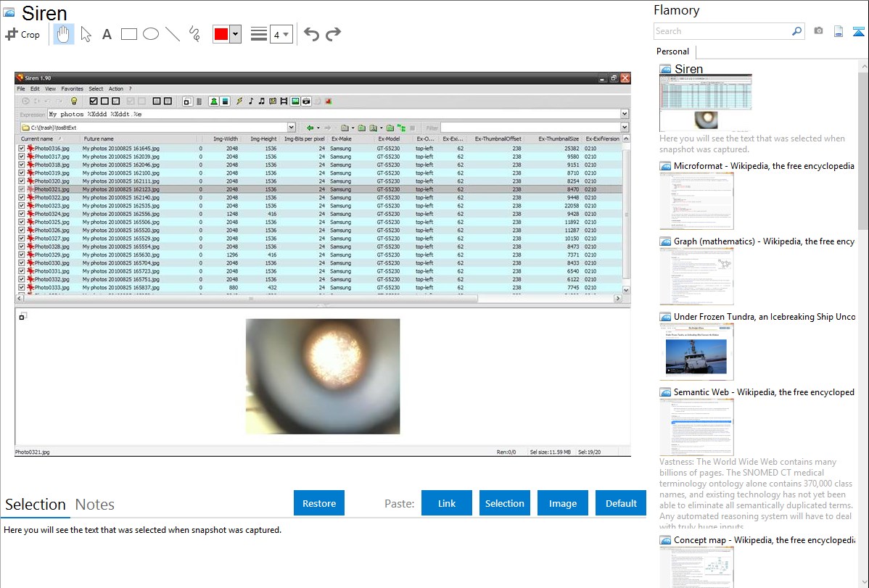
Task: Expand the line width dropdown showing 4
Action: [x=286, y=35]
